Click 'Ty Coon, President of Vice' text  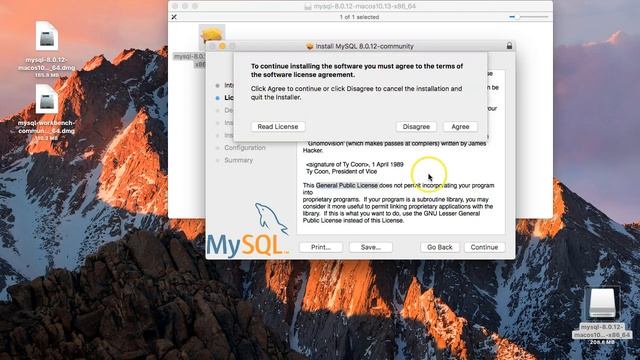pos(342,171)
